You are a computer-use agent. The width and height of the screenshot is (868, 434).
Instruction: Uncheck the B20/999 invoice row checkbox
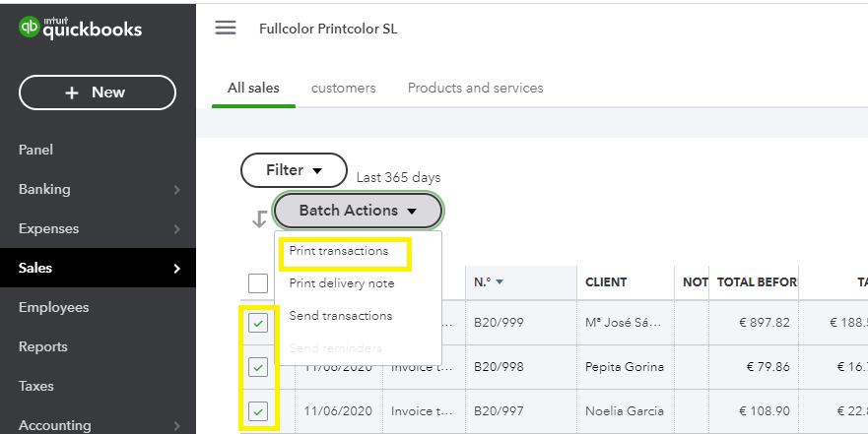tap(258, 323)
